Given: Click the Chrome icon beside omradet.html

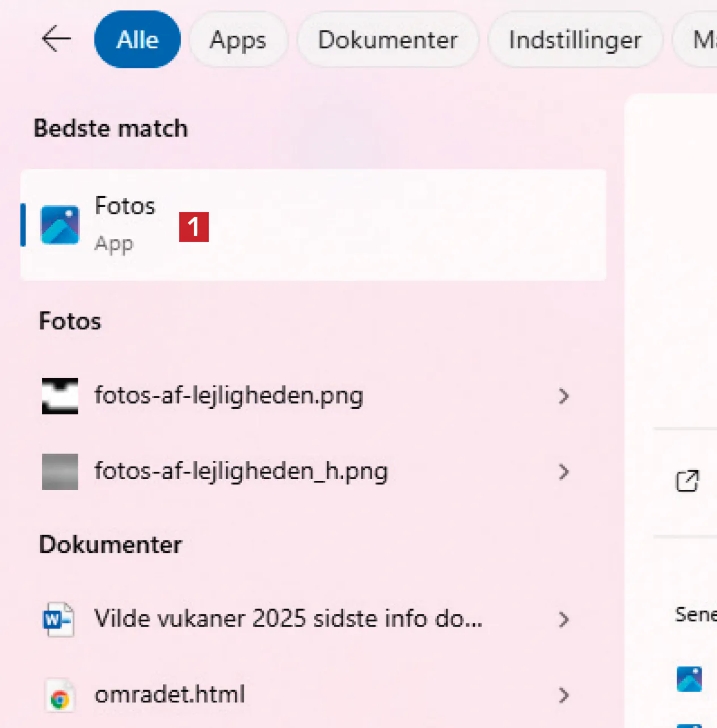Looking at the screenshot, I should pos(60,696).
